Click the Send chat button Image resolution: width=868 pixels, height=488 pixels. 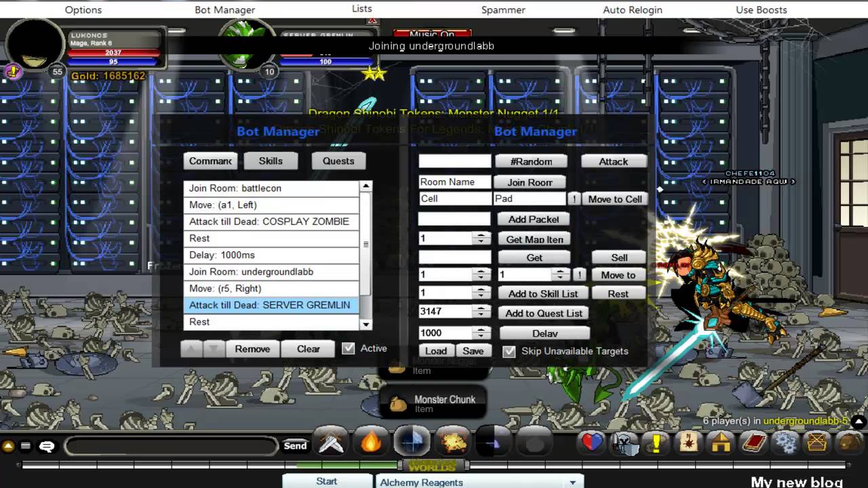pos(295,445)
